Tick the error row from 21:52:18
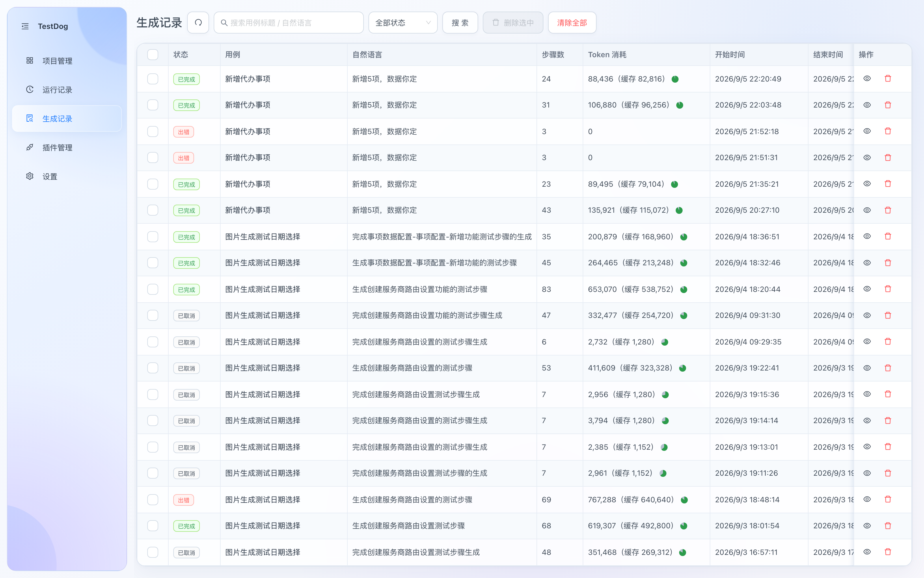924x578 pixels. (x=153, y=131)
